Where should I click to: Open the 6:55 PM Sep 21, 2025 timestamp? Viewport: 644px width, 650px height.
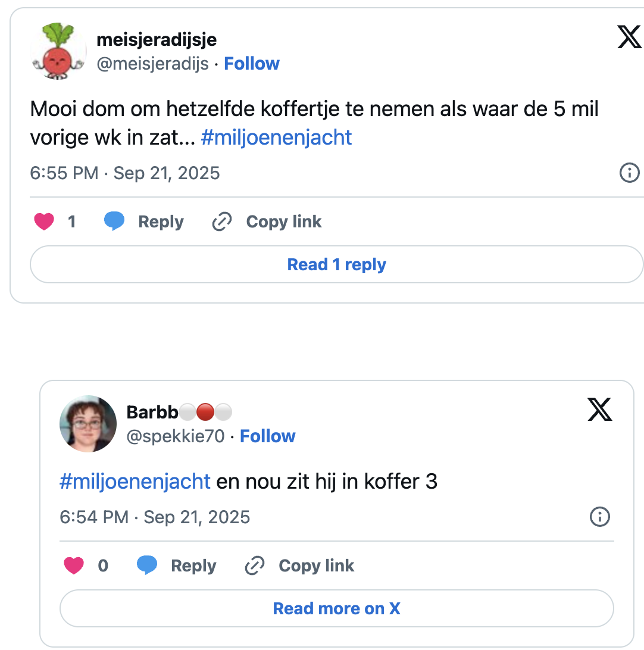coord(125,173)
